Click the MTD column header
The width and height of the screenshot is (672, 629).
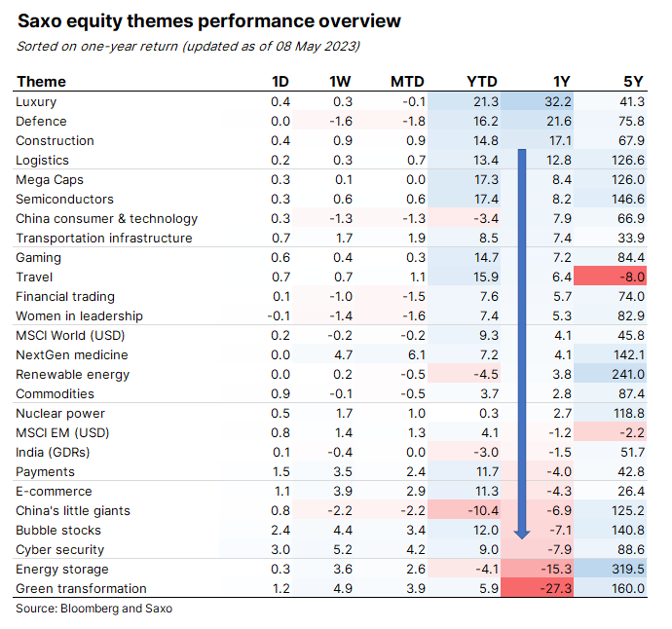407,82
